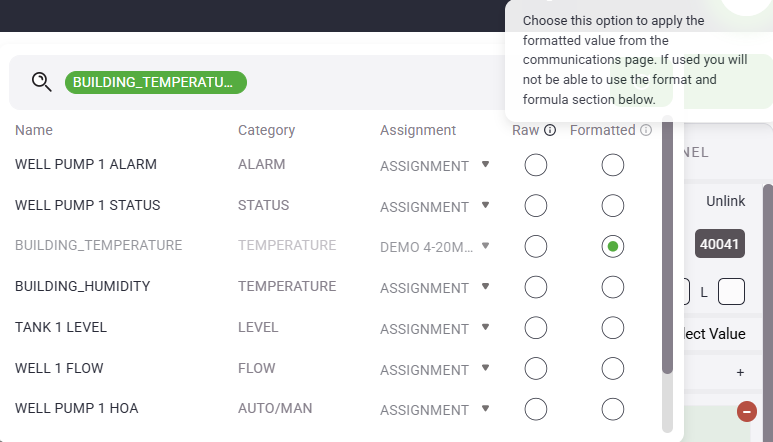The image size is (773, 442).
Task: Click the Formatted column info icon
Action: point(646,130)
